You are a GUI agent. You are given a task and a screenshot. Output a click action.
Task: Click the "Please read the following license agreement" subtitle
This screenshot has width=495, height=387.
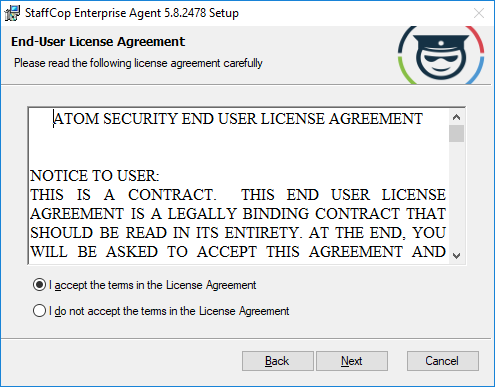138,63
